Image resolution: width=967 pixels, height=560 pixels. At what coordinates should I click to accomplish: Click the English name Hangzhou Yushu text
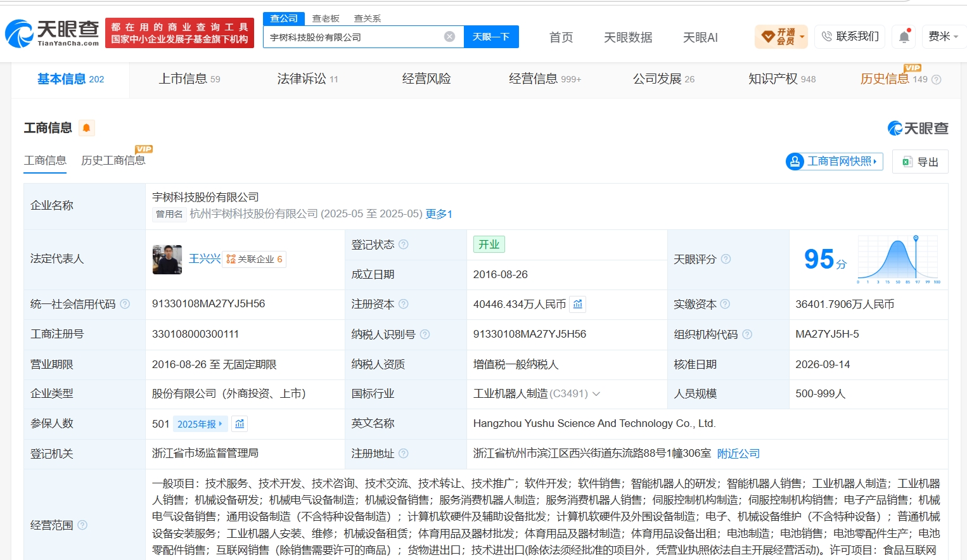click(x=594, y=423)
